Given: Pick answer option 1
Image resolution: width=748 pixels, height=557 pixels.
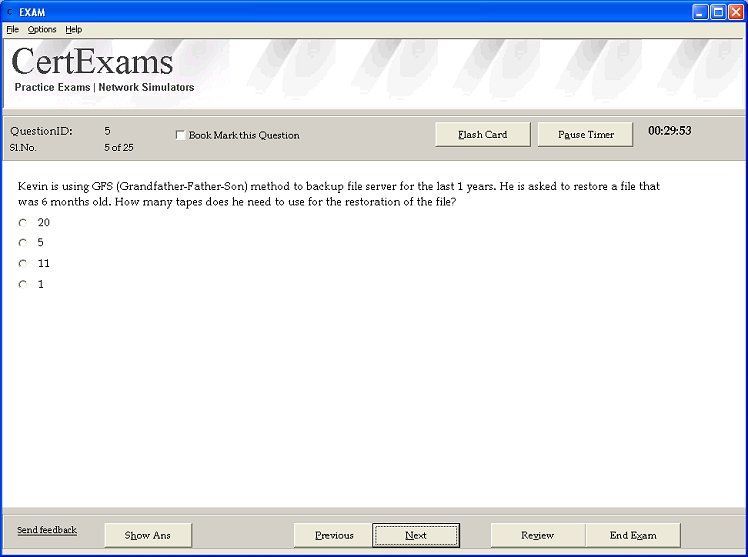Looking at the screenshot, I should (x=23, y=284).
